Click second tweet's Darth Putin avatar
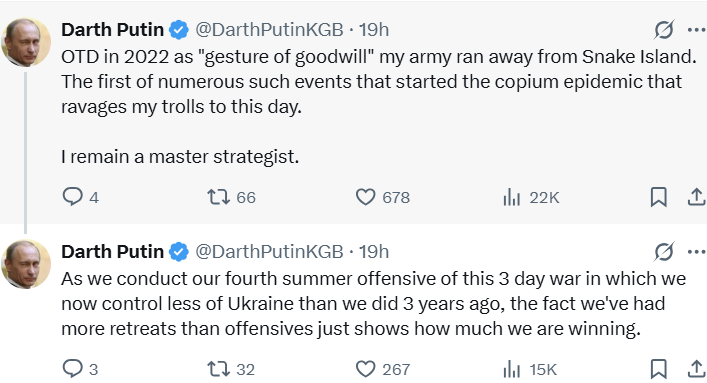 tap(26, 264)
